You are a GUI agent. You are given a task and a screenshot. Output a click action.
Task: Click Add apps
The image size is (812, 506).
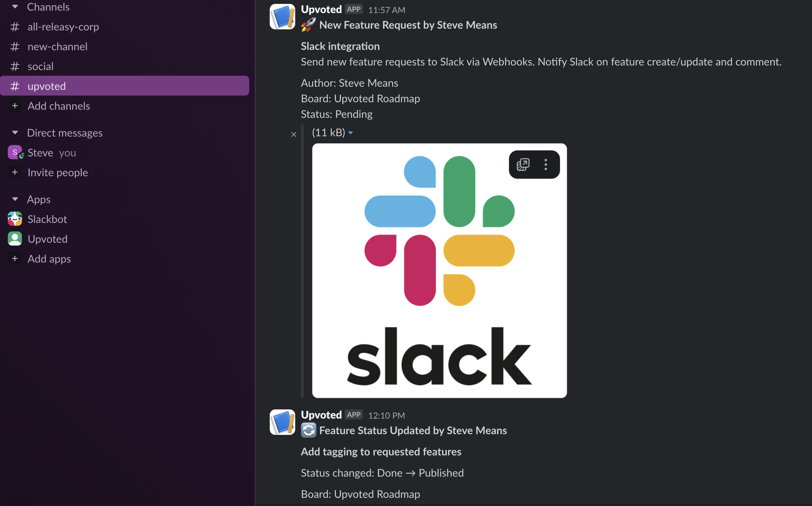pyautogui.click(x=49, y=259)
